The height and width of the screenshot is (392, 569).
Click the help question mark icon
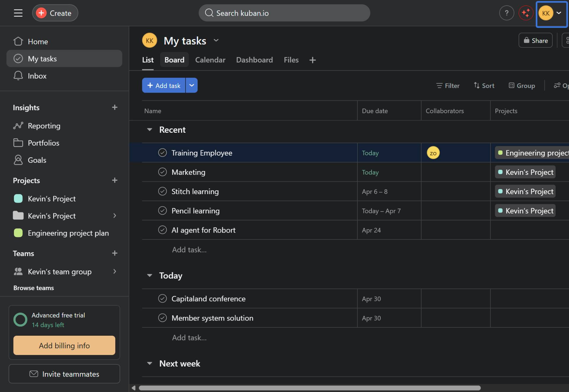pos(506,13)
